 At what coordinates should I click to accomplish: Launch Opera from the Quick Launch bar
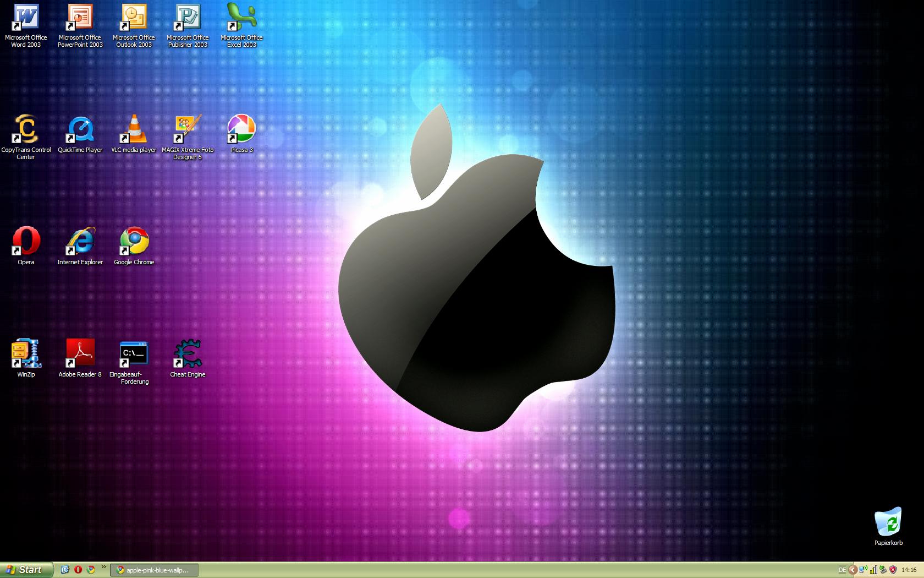click(78, 570)
